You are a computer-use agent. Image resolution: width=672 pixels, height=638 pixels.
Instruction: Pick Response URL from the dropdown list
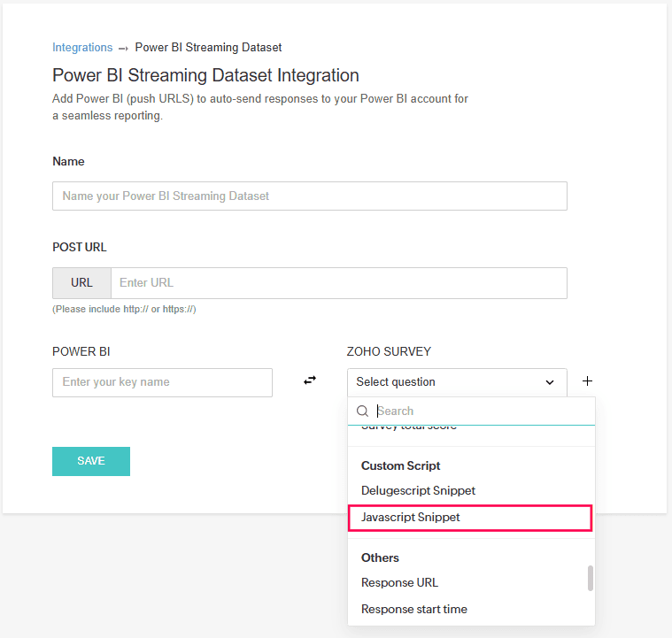(399, 582)
